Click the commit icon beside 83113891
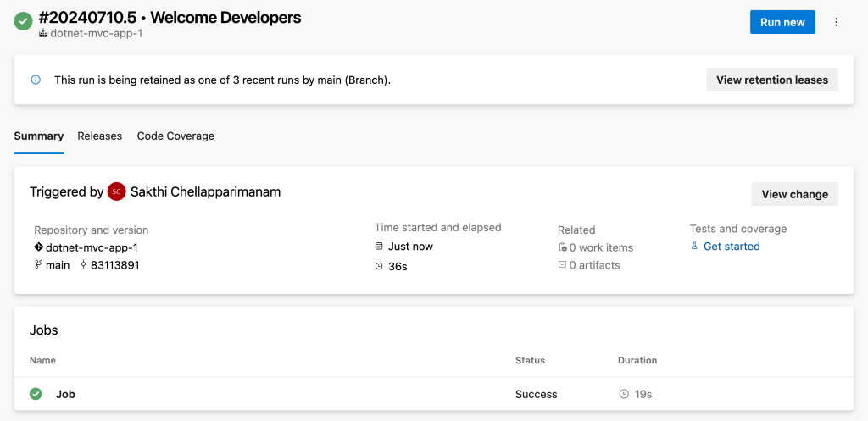Viewport: 868px width, 421px height. 83,265
